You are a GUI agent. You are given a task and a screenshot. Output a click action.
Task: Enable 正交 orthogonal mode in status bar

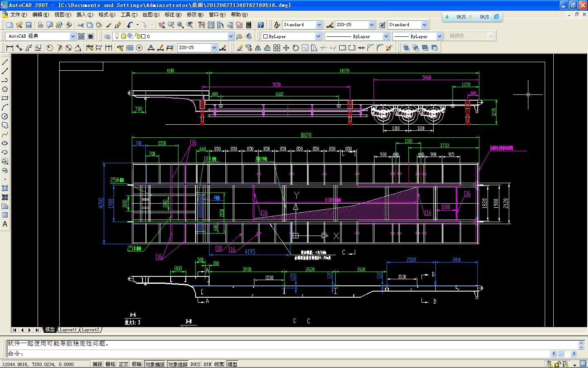click(124, 364)
